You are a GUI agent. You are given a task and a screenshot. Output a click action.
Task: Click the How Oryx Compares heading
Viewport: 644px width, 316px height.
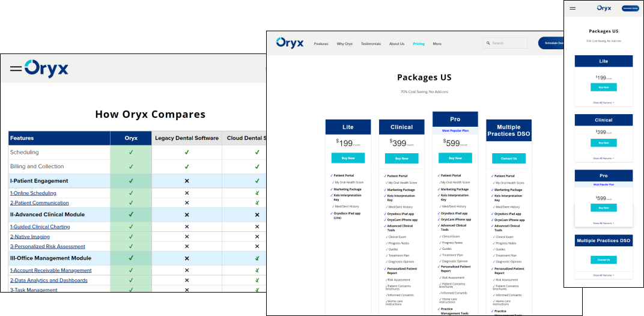150,114
